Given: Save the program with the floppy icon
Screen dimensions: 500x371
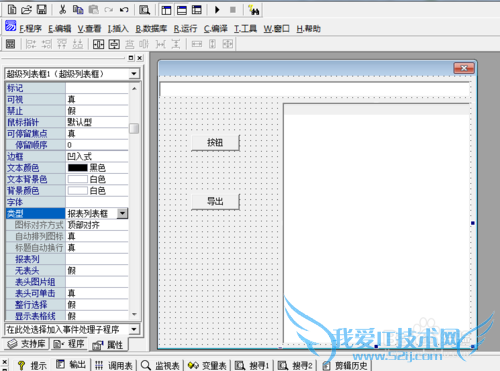Looking at the screenshot, I should coord(42,10).
